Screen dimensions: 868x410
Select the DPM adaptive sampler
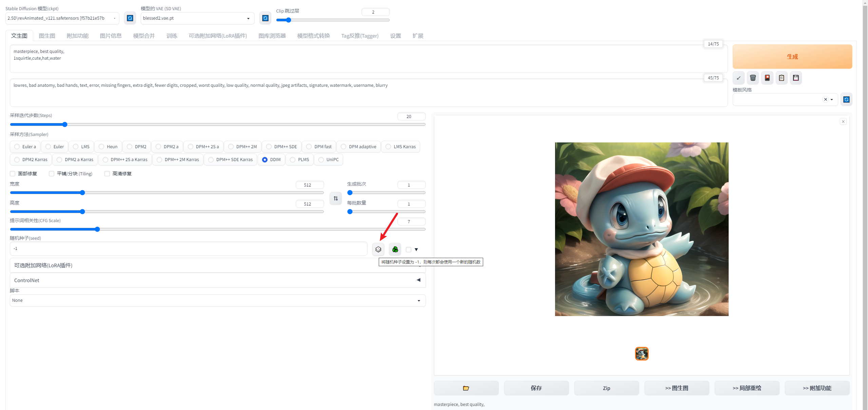click(x=359, y=147)
